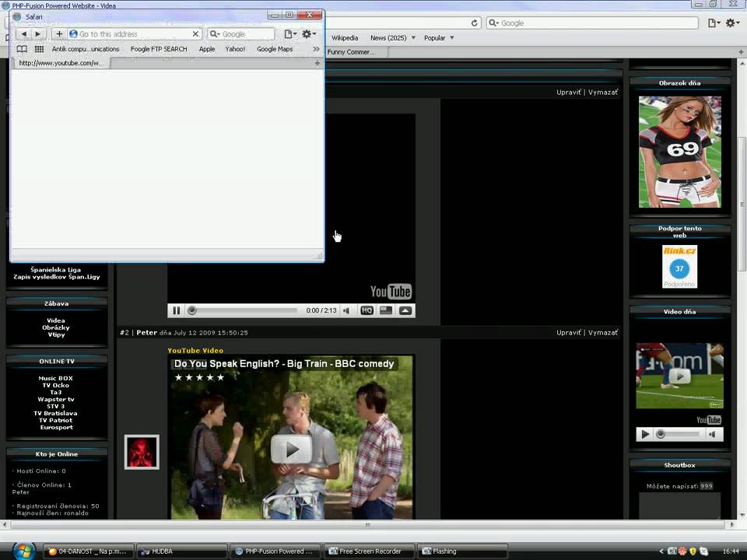Open the Španielska Liga link

click(56, 270)
